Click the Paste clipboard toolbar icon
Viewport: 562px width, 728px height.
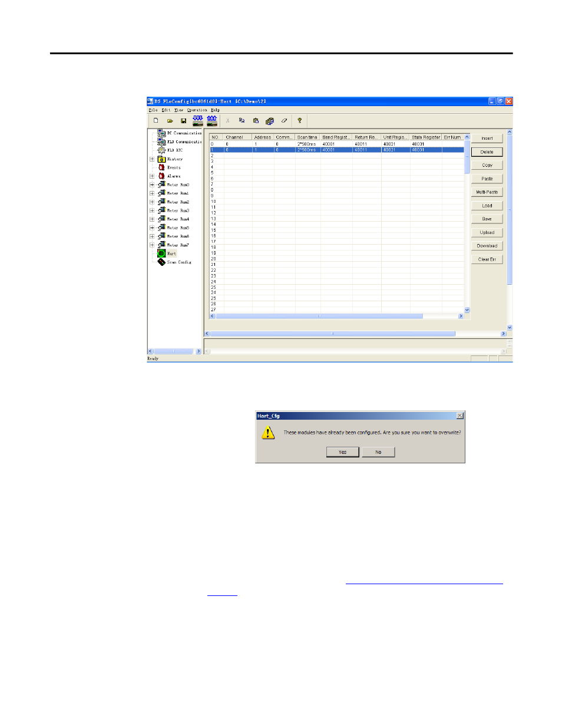[256, 120]
